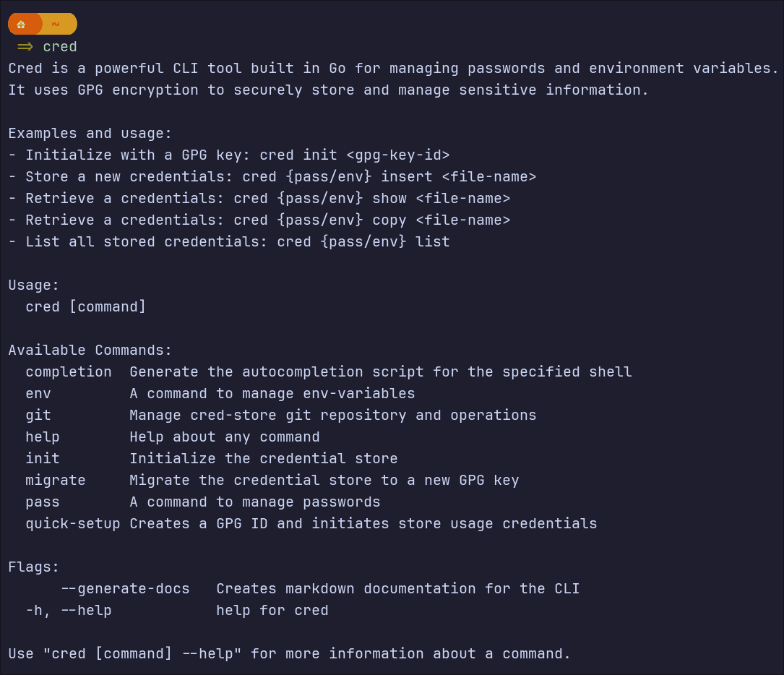Click the "Available Commands:" heading

point(90,351)
